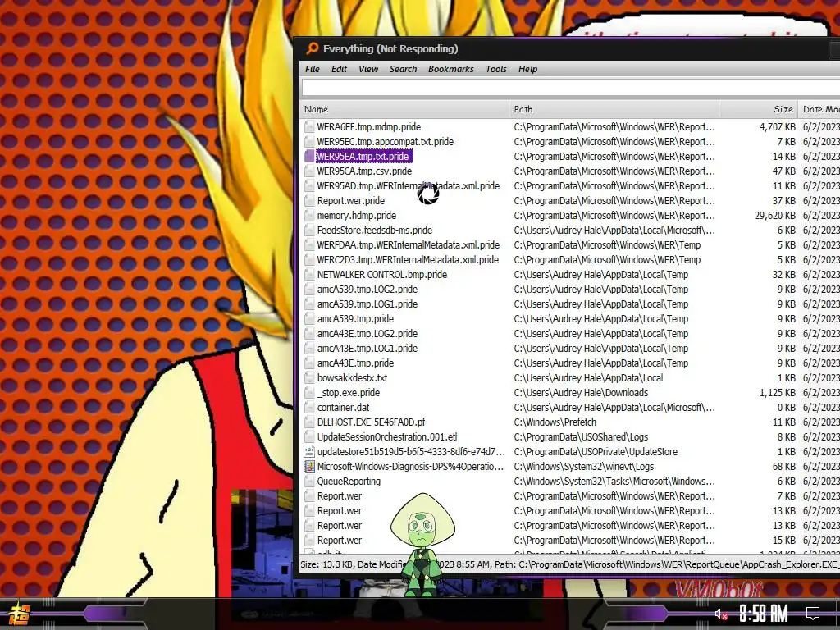This screenshot has width=840, height=630.
Task: Click file icon beside NETWALKER CONTROL.bmp.pride
Action: (x=309, y=274)
